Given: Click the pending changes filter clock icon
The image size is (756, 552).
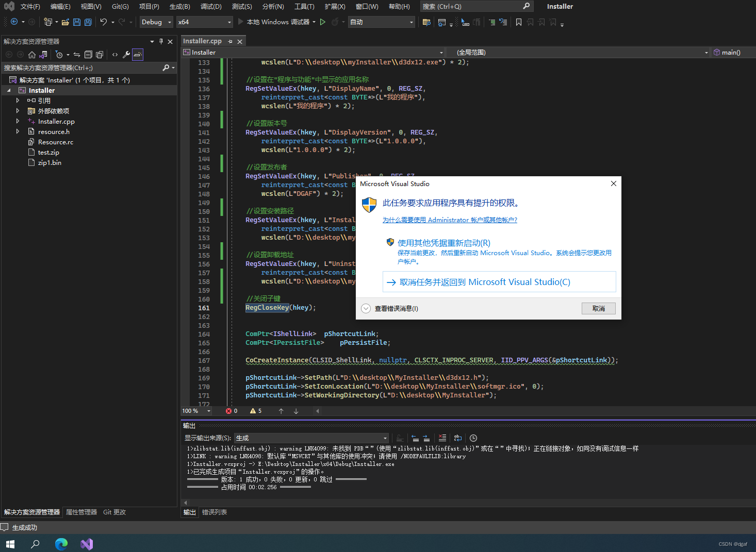Looking at the screenshot, I should (59, 55).
